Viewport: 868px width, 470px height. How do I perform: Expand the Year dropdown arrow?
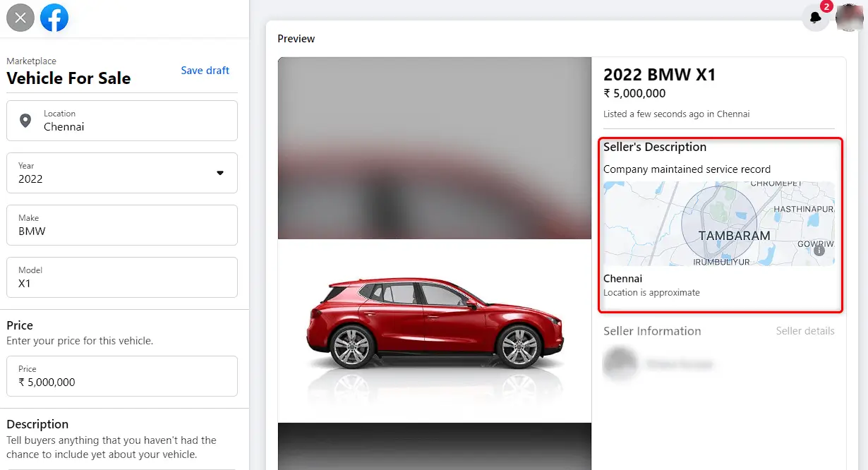tap(219, 173)
